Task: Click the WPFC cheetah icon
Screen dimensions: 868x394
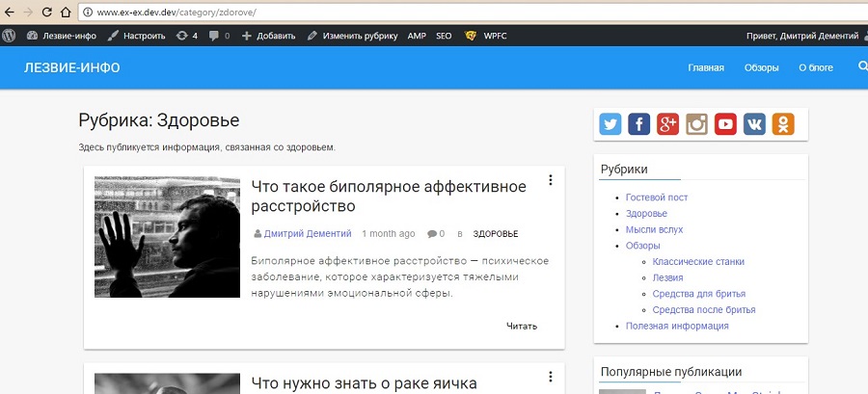Action: [x=471, y=36]
